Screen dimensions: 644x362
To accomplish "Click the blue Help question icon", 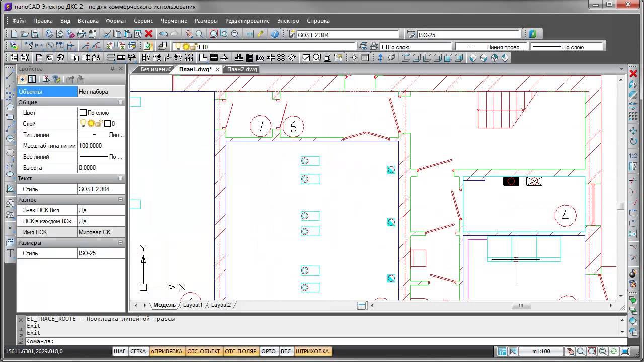I will [x=275, y=34].
